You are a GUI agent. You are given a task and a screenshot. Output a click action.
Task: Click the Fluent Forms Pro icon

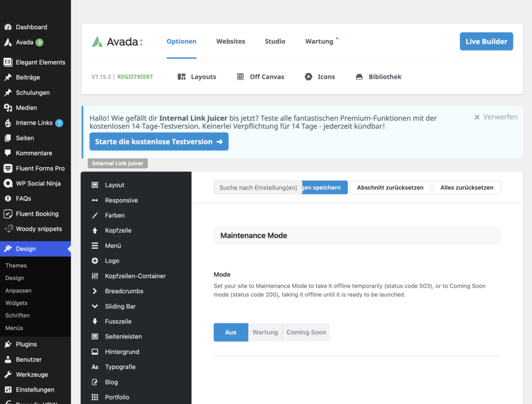click(x=8, y=168)
